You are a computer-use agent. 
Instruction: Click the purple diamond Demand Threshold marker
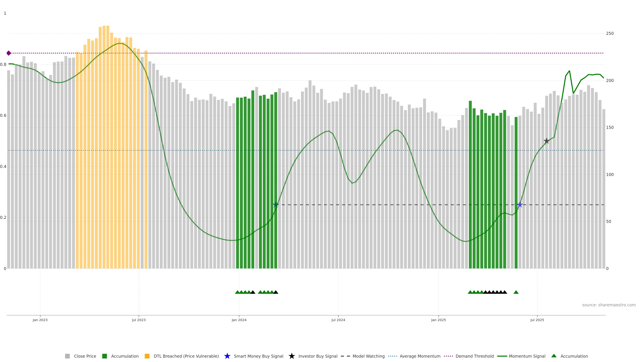[9, 53]
